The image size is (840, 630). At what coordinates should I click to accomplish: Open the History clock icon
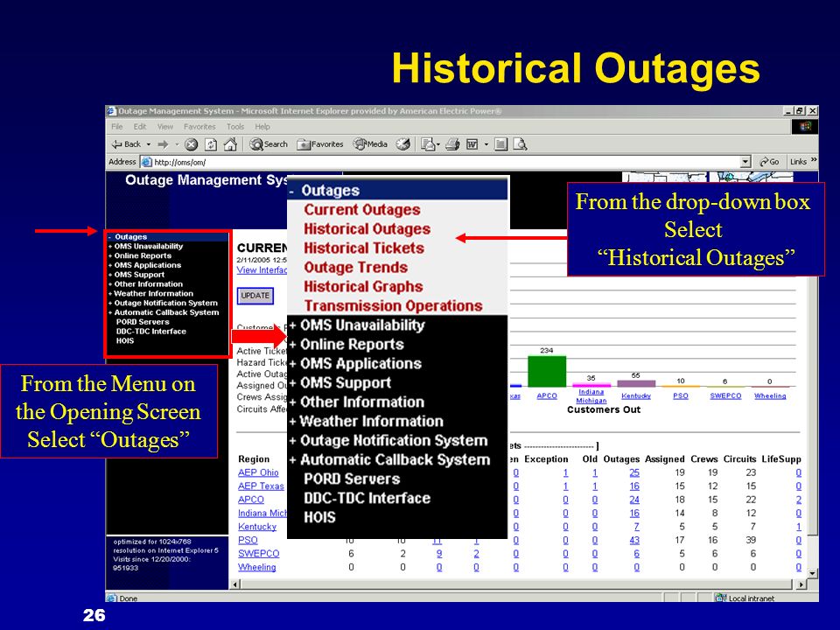coord(403,144)
